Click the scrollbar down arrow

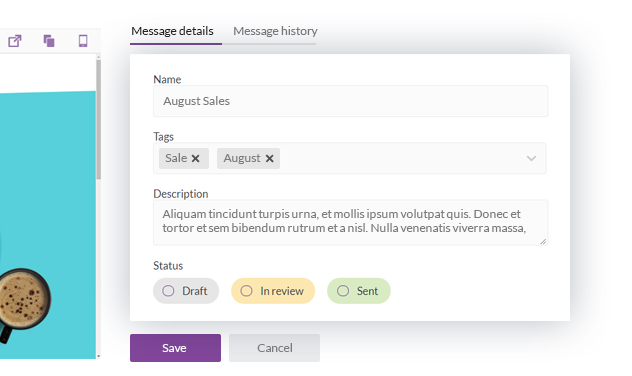click(98, 356)
